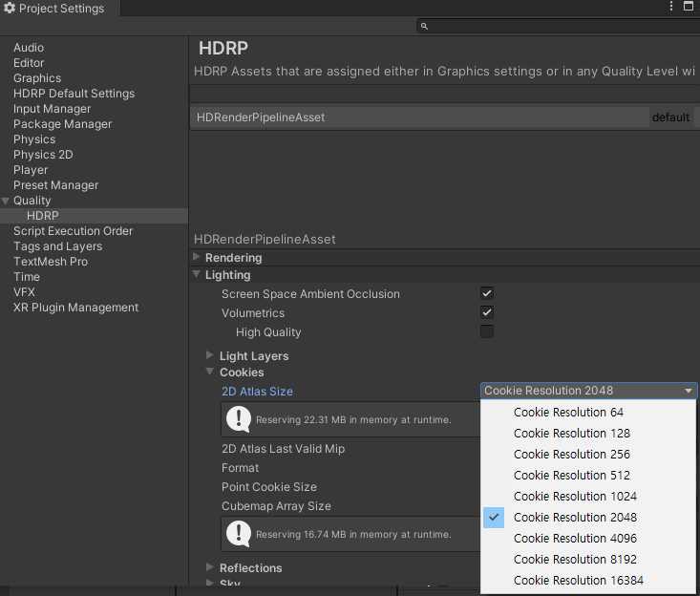Disable Screen Space Ambient Occlusion checkbox

coord(487,293)
